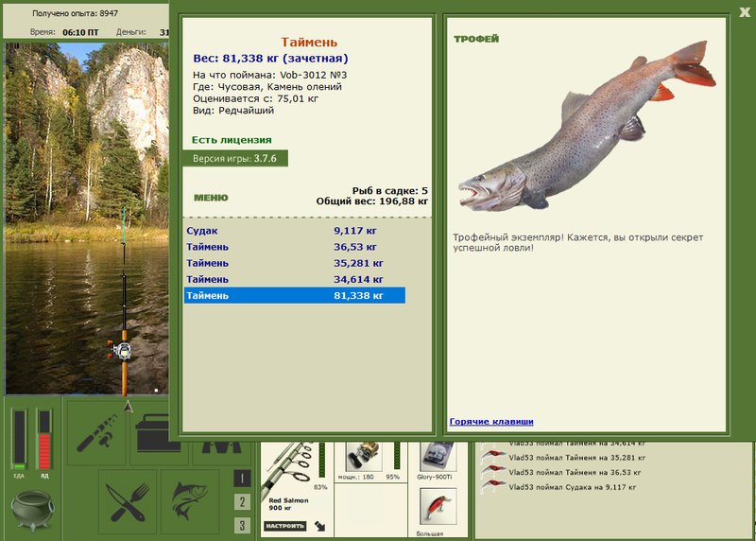Switch to tackle slot 2
The image size is (756, 541).
pos(242,502)
